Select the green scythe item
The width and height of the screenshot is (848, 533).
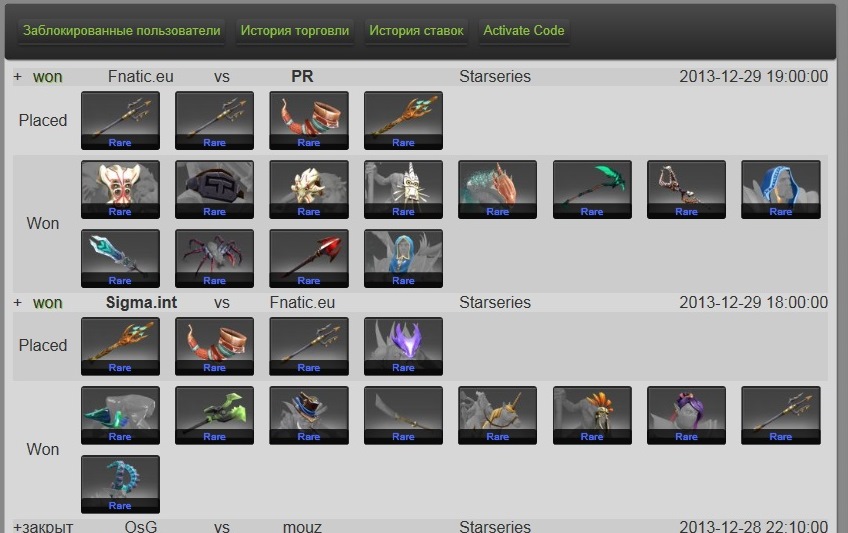tap(592, 190)
